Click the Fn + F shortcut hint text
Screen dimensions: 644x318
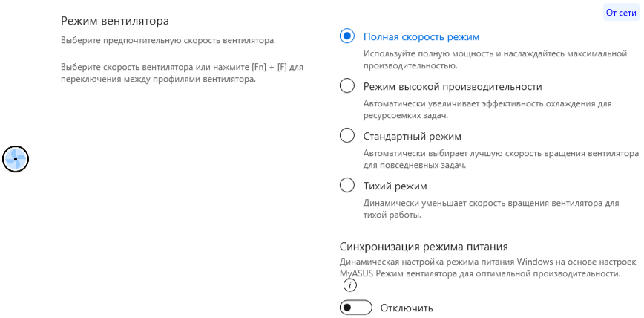point(182,74)
